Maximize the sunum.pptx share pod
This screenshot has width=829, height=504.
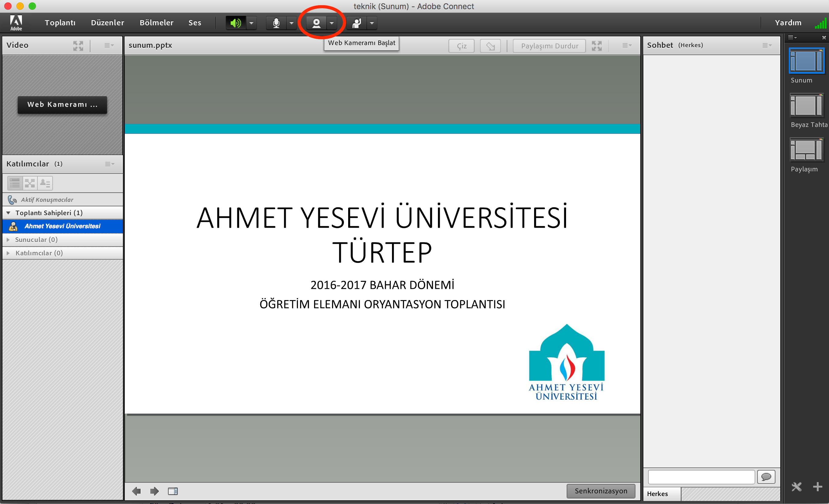click(596, 46)
